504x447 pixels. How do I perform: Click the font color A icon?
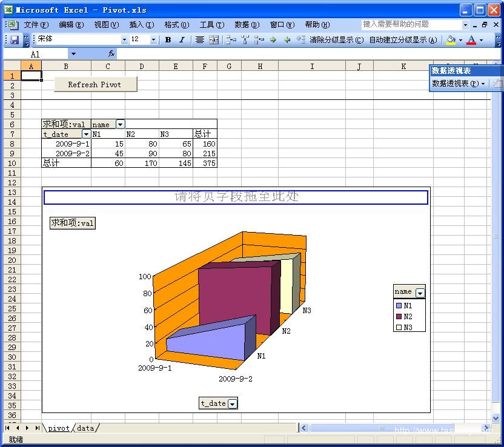[x=471, y=40]
